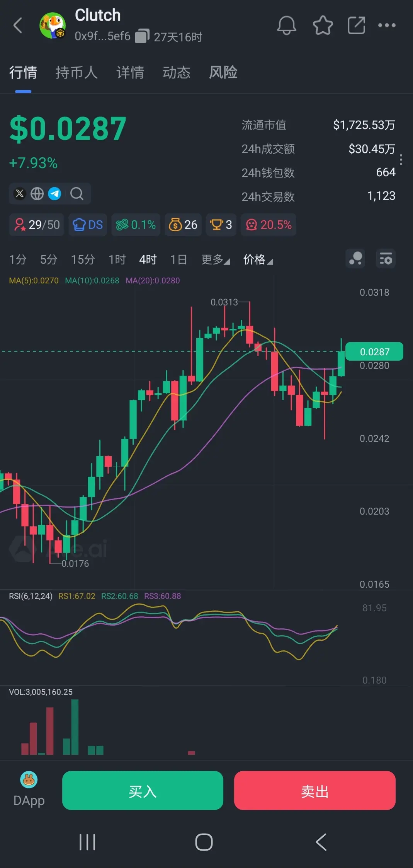Copy the contract address 0x9f...5ef6
Viewport: 413px width, 868px height.
click(x=142, y=36)
